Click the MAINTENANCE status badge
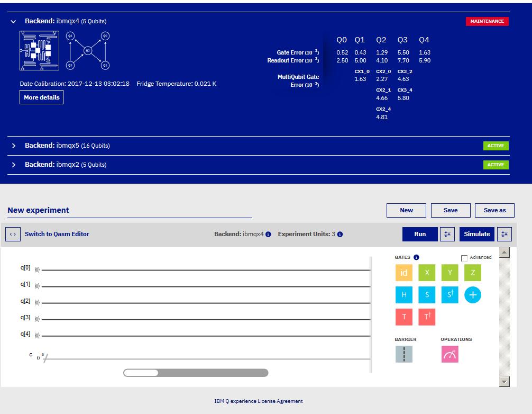This screenshot has width=532, height=414. coord(487,21)
